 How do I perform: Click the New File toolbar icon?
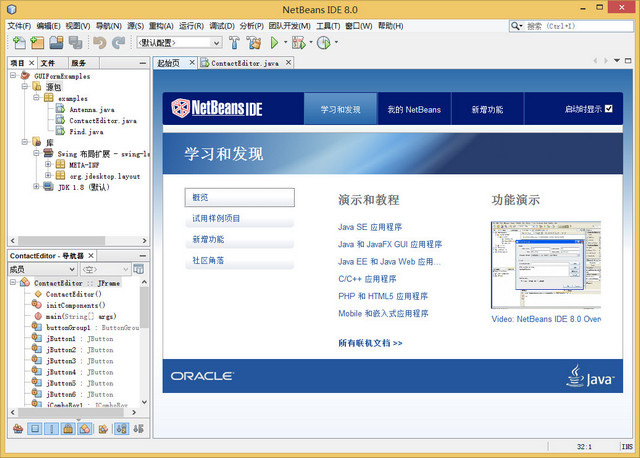coord(20,43)
